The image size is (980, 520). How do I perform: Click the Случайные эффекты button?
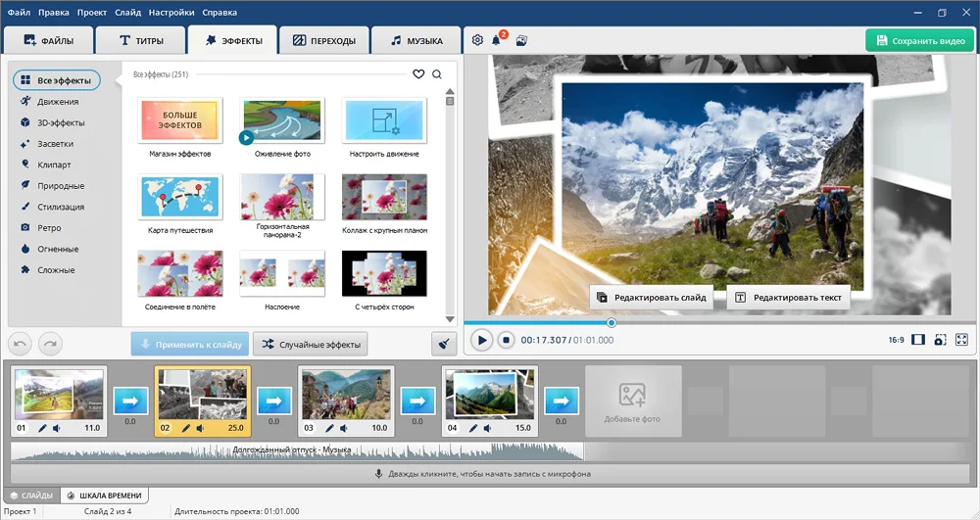(311, 344)
